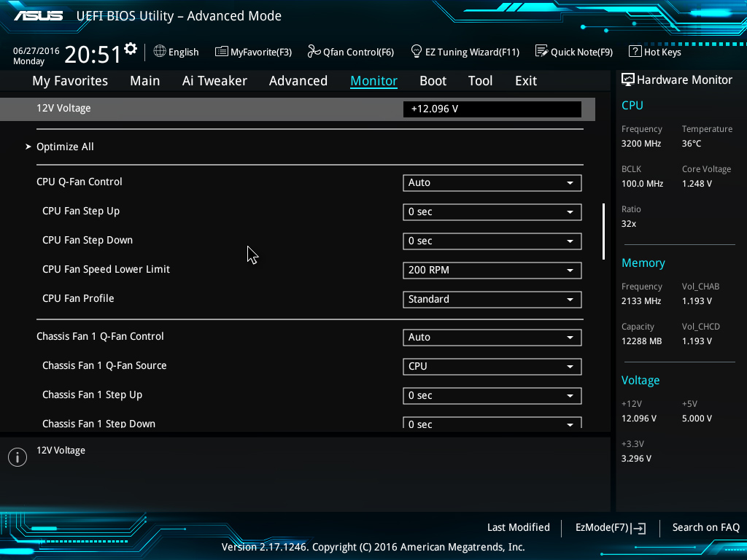Expand the CPU Q-Fan Control dropdown
Viewport: 747px width, 560px height.
pyautogui.click(x=492, y=182)
